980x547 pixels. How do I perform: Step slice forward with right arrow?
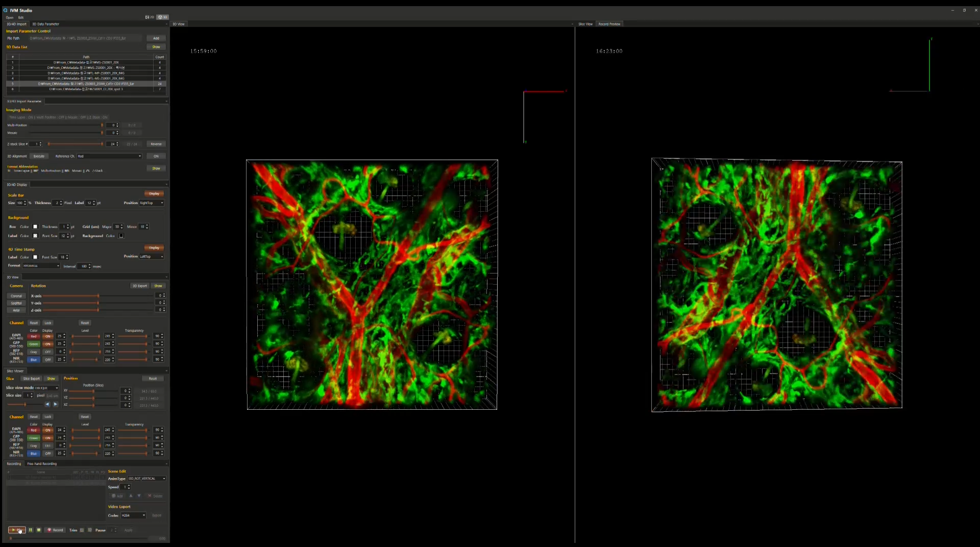[x=56, y=404]
